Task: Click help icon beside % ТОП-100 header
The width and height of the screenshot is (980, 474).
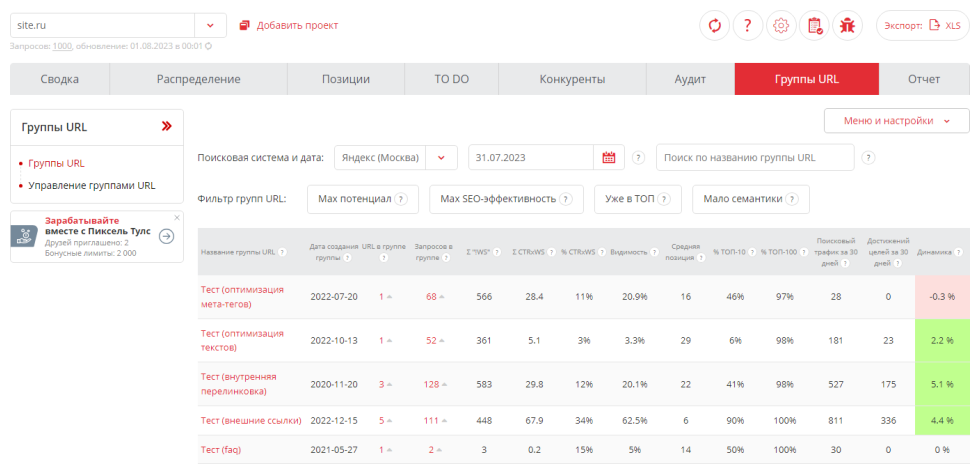Action: (x=803, y=252)
